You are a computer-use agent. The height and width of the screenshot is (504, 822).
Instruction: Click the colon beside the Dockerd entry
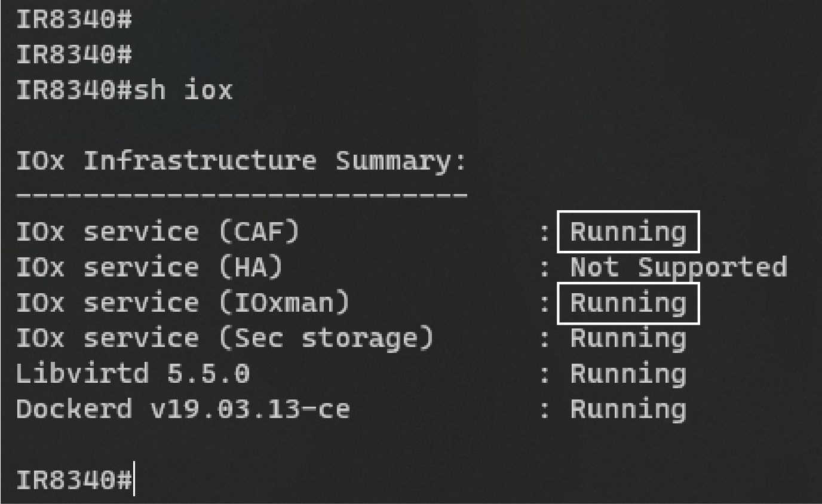click(x=544, y=411)
